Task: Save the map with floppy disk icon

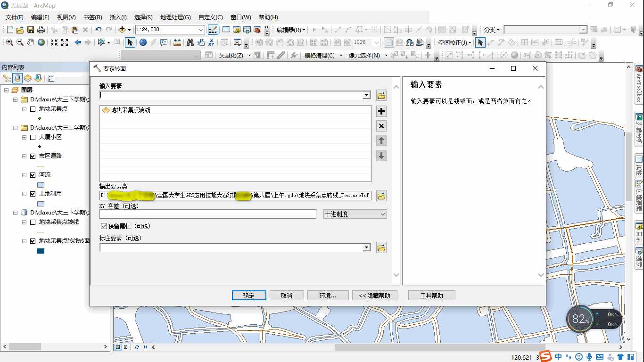Action: coord(31,30)
